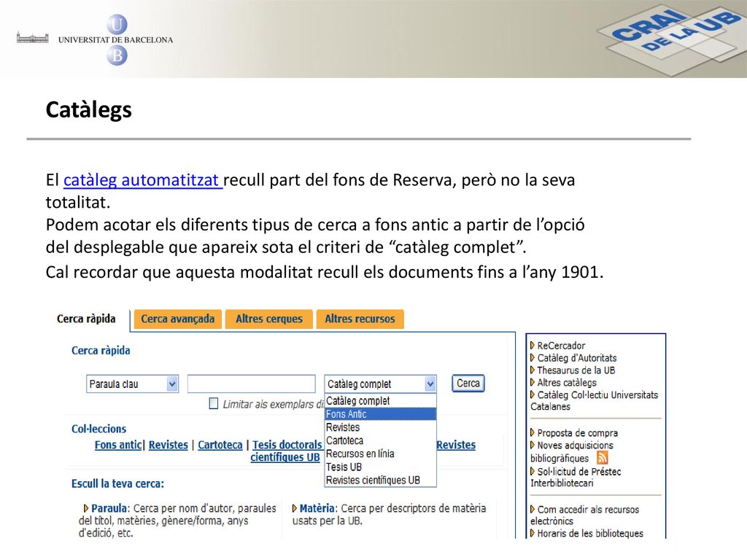Viewport: 747px width, 560px height.
Task: Open the 'ReCercador' sidebar link
Action: 561,346
